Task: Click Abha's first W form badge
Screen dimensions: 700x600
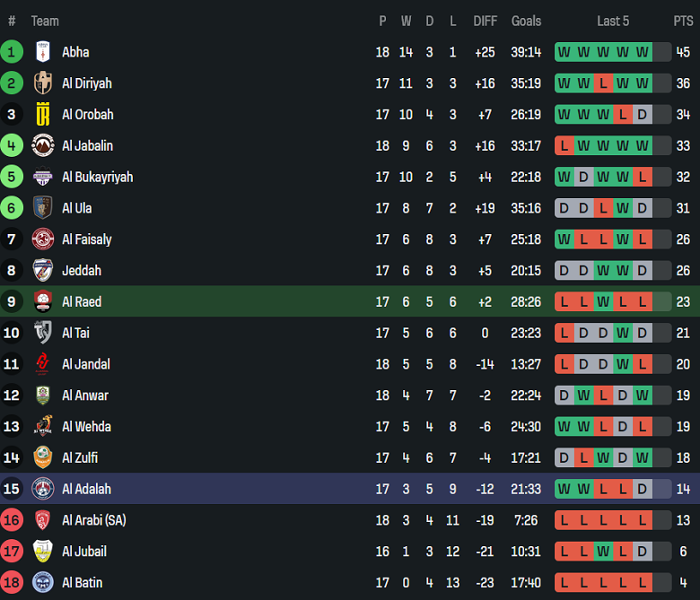Action: pyautogui.click(x=564, y=52)
